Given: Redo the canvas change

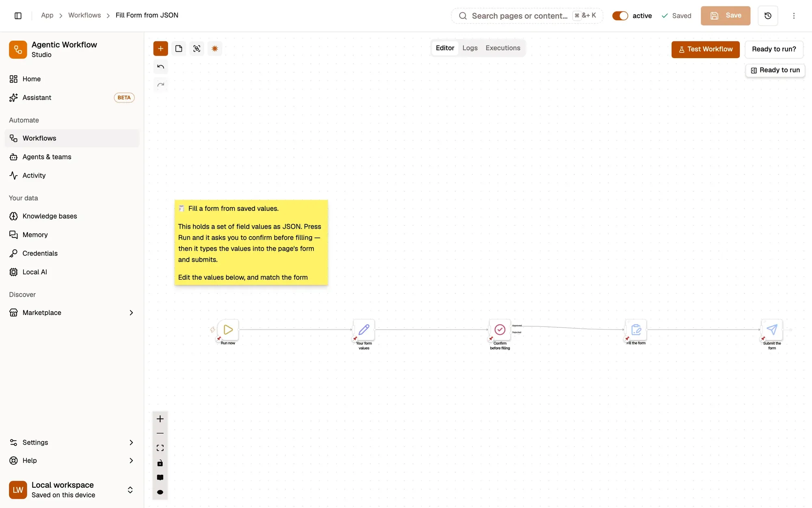Looking at the screenshot, I should click(x=160, y=85).
